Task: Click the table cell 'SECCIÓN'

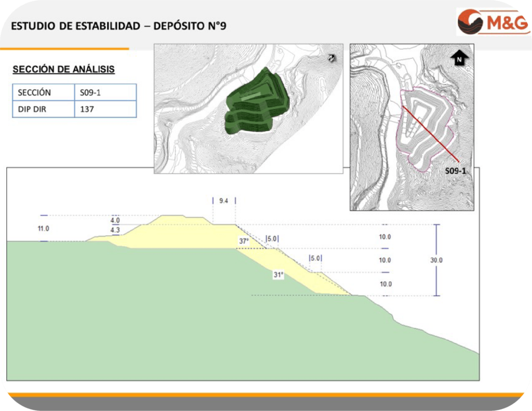Action: [x=44, y=92]
